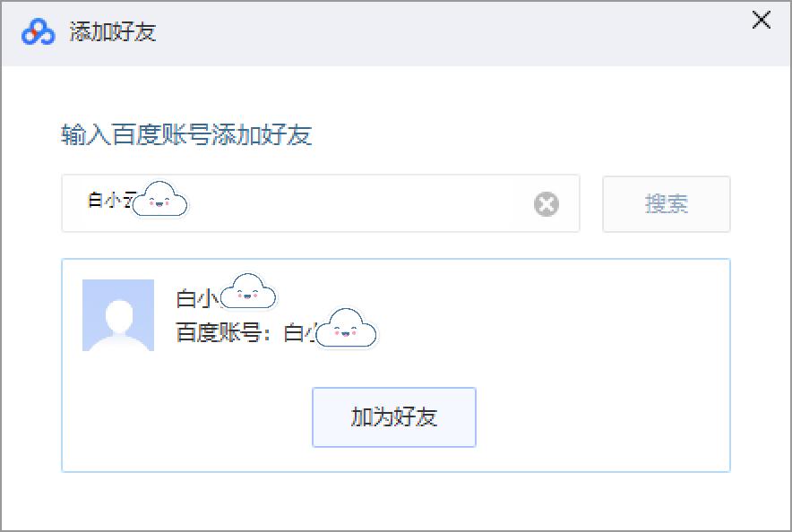The height and width of the screenshot is (532, 792).
Task: Click the gray clear-input circle icon
Action: click(546, 205)
